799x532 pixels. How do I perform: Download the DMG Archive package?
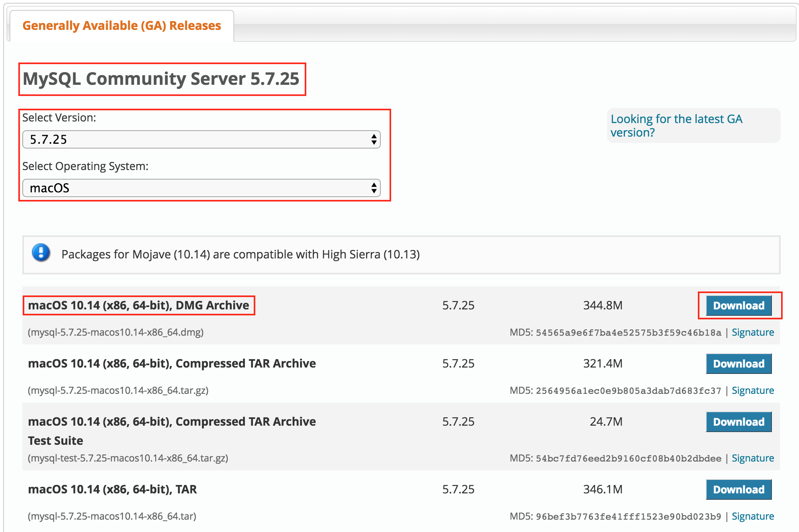point(738,305)
